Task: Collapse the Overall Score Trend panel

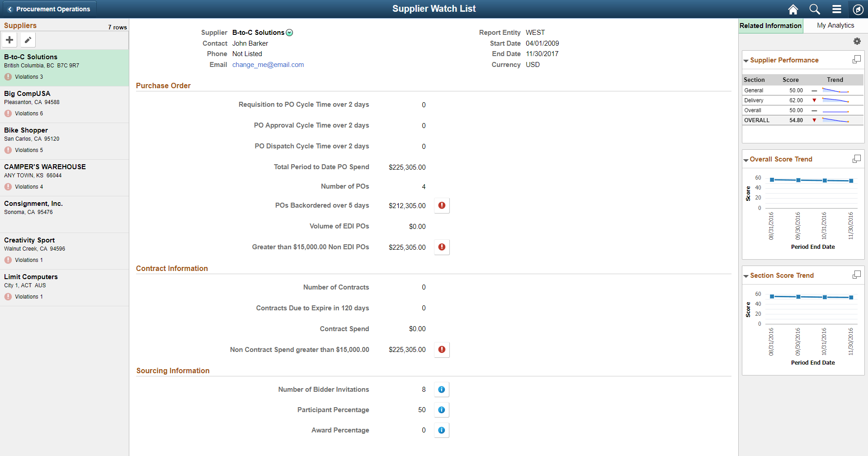Action: pos(746,159)
